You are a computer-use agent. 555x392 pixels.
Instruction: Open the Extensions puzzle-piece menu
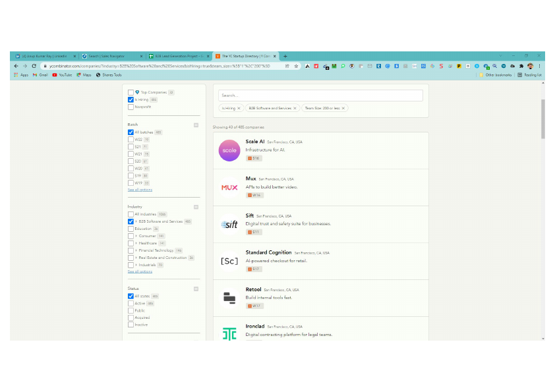[521, 66]
